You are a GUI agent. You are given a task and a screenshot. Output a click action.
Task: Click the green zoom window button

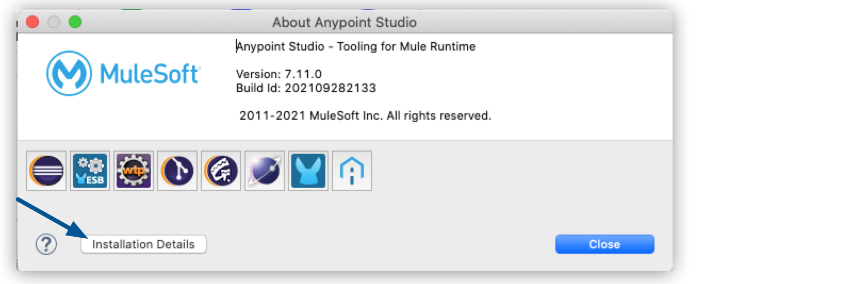click(75, 22)
